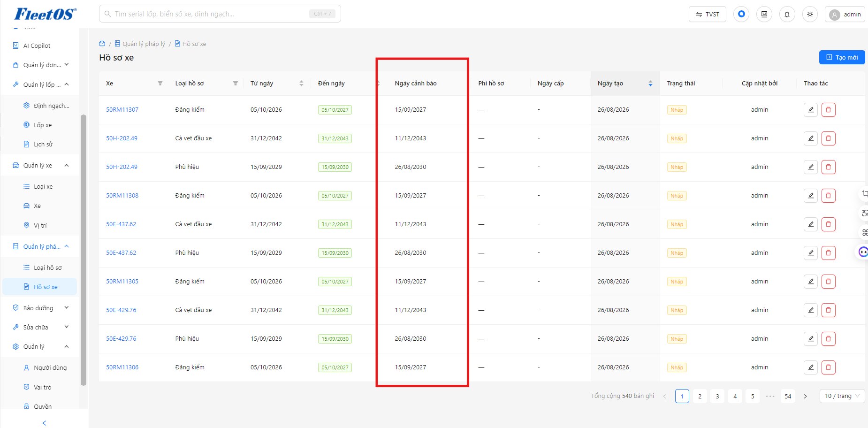Edit the 50RM11307 Đăng kiểm record
This screenshot has height=428, width=868.
point(811,110)
